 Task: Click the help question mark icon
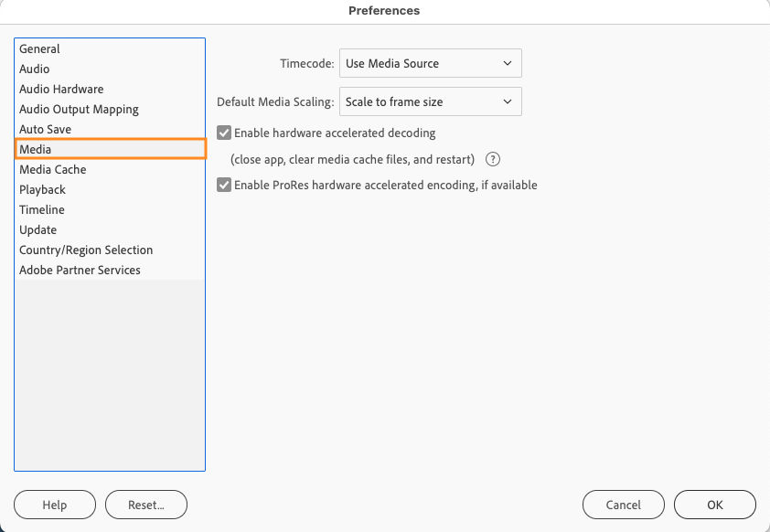pos(493,159)
